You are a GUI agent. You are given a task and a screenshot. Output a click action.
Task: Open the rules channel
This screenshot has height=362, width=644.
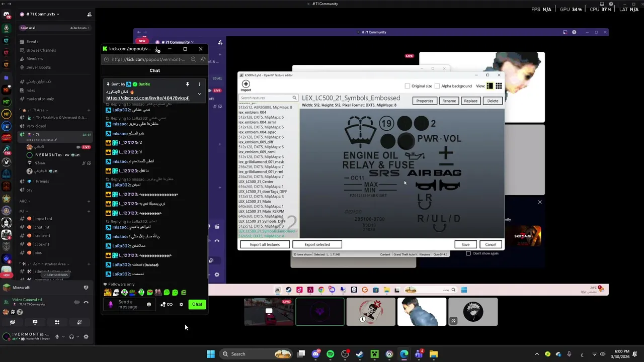[x=31, y=90]
